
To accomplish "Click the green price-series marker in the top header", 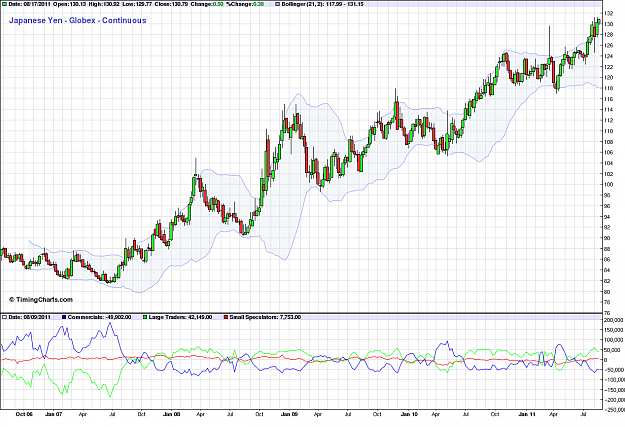I will click(4, 4).
